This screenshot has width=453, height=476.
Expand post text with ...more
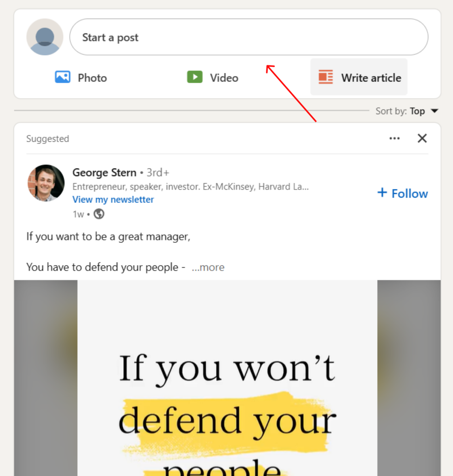coord(208,267)
